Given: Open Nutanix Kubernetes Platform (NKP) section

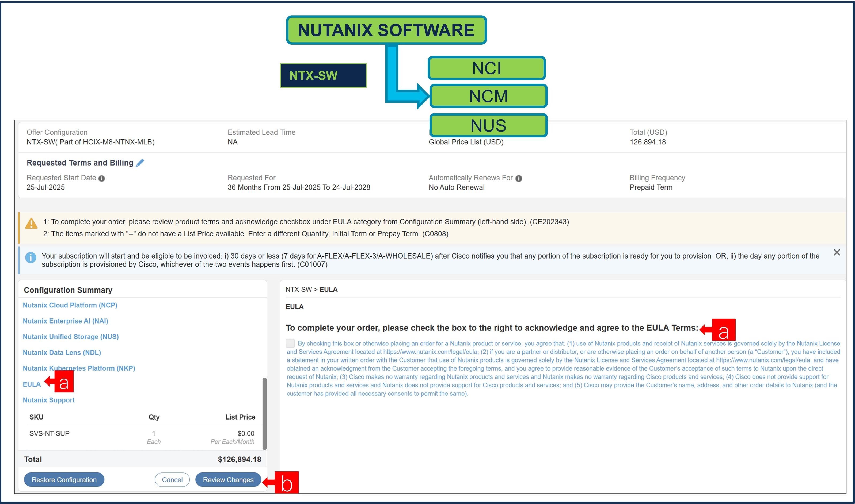Looking at the screenshot, I should coord(79,368).
